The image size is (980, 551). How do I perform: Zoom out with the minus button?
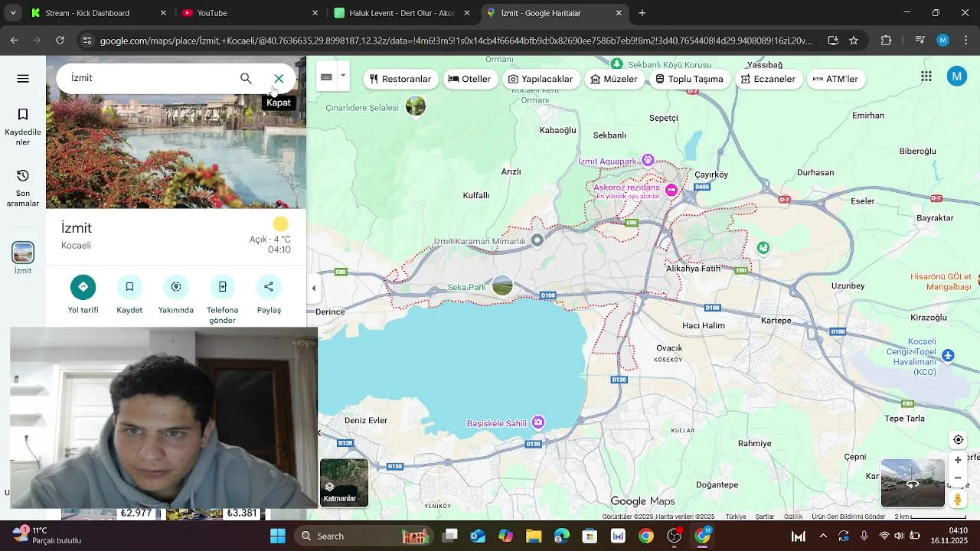(958, 478)
